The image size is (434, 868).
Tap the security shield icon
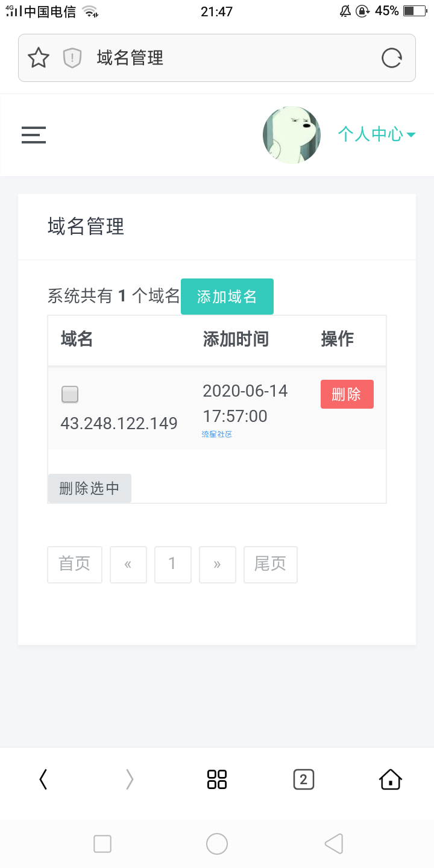(x=72, y=58)
